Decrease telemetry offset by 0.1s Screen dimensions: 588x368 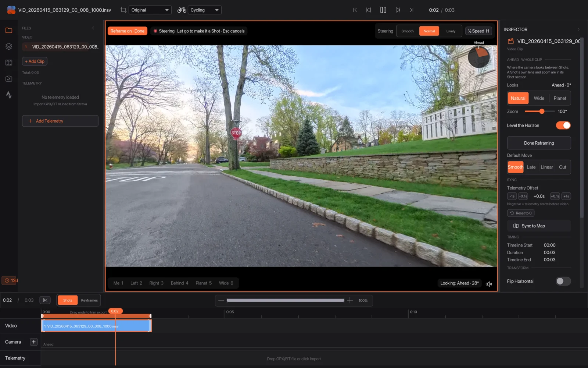pos(523,196)
